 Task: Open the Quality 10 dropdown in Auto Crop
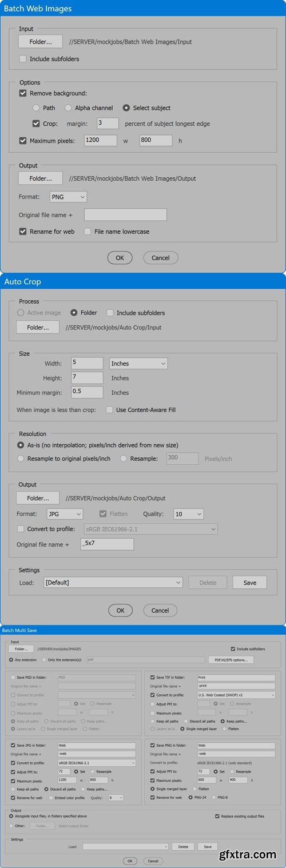coord(188,514)
